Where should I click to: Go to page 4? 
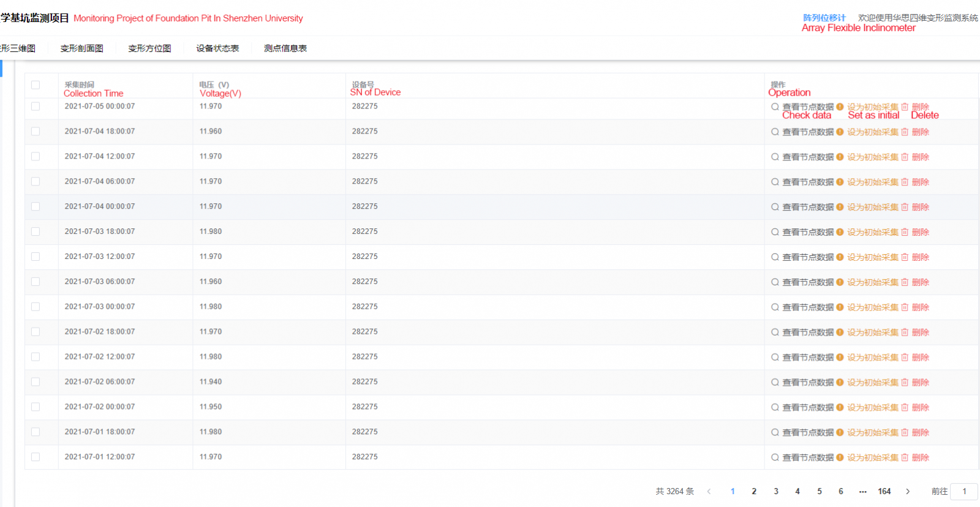pos(797,491)
